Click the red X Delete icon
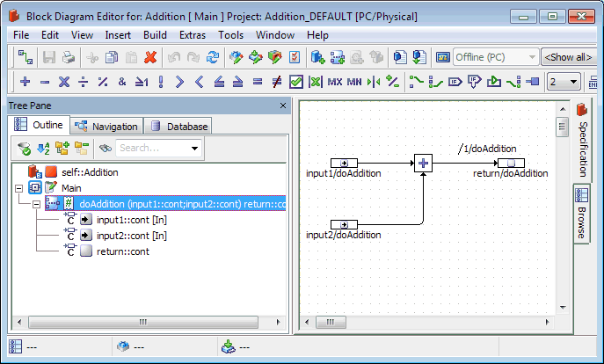Viewport: 604px width, 364px height. coord(150,57)
